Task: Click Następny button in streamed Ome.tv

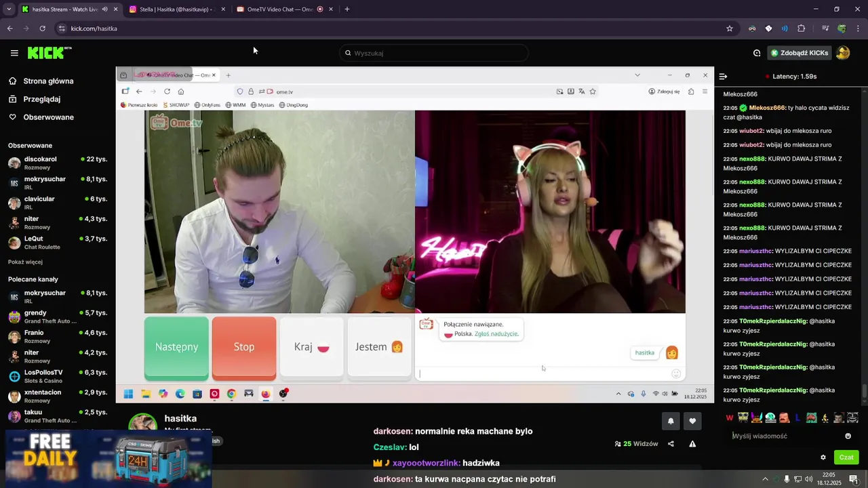Action: (x=176, y=347)
